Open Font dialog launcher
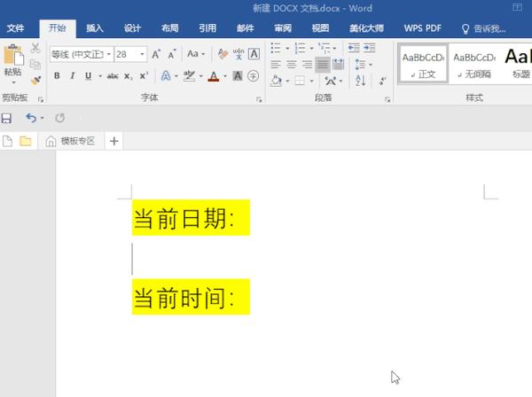Image resolution: width=532 pixels, height=397 pixels. [259, 99]
